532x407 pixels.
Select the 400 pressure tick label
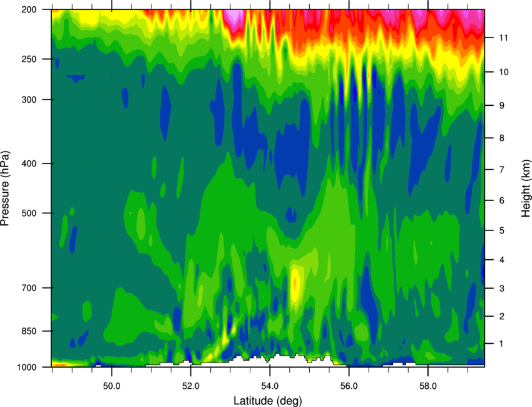click(x=29, y=163)
